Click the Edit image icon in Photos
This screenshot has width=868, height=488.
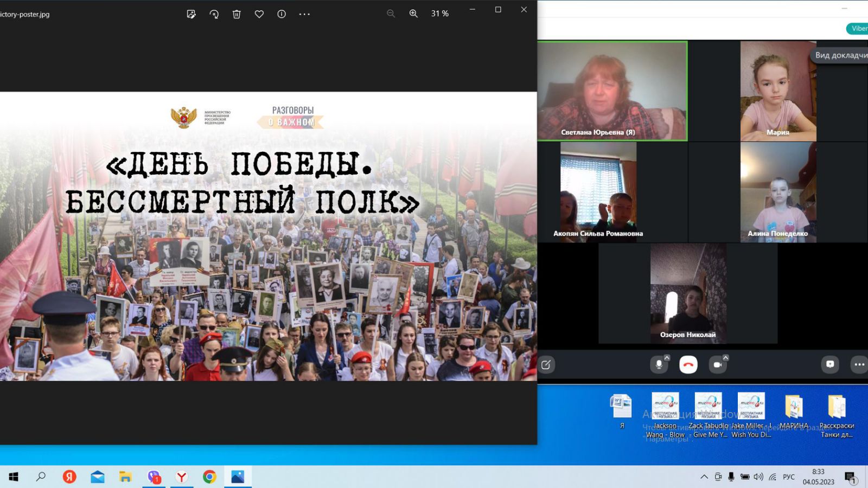(191, 14)
